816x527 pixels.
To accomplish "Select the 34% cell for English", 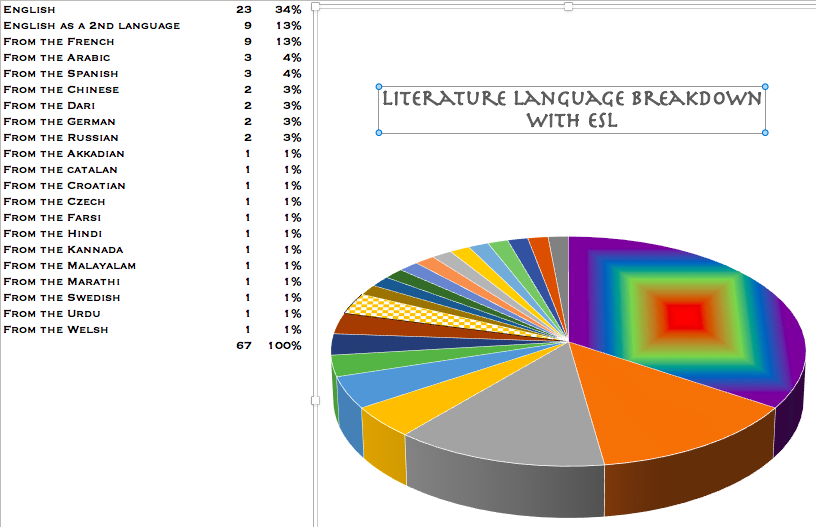I will tap(289, 9).
